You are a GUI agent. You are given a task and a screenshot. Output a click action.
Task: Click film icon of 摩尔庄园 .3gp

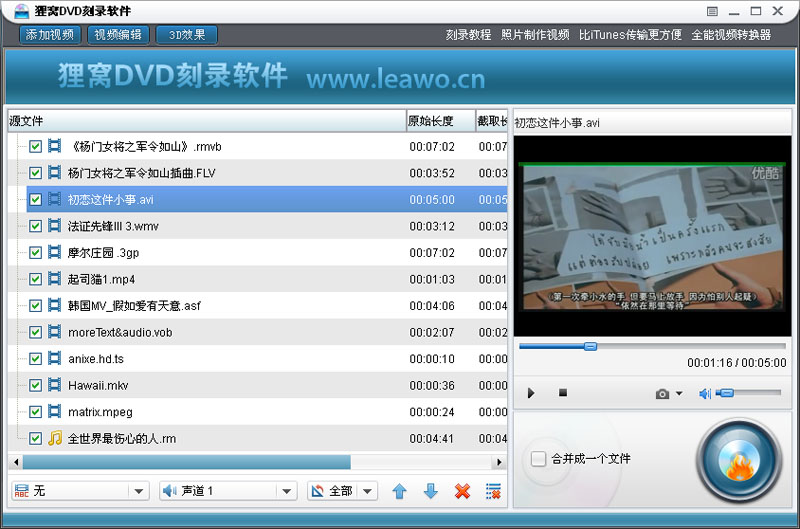[55, 252]
